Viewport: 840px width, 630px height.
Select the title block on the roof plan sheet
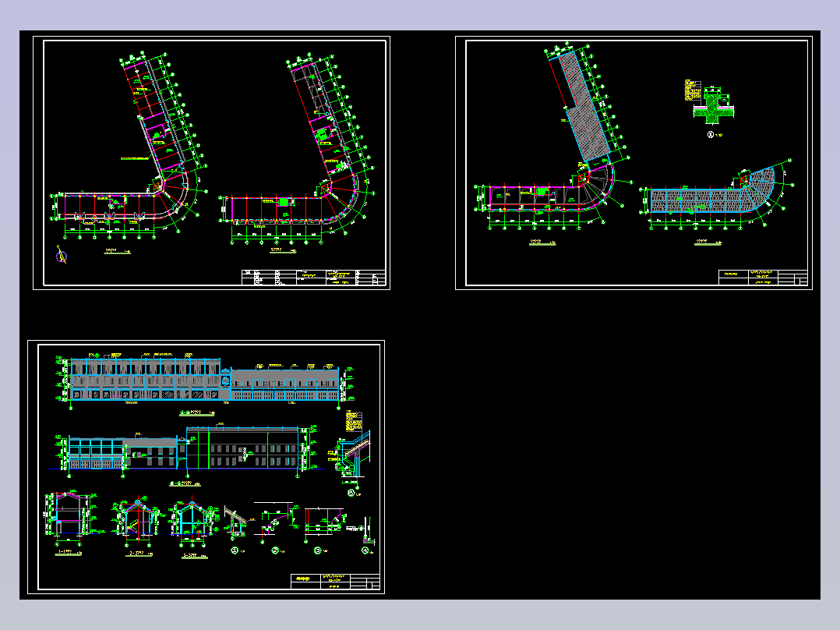(x=763, y=278)
